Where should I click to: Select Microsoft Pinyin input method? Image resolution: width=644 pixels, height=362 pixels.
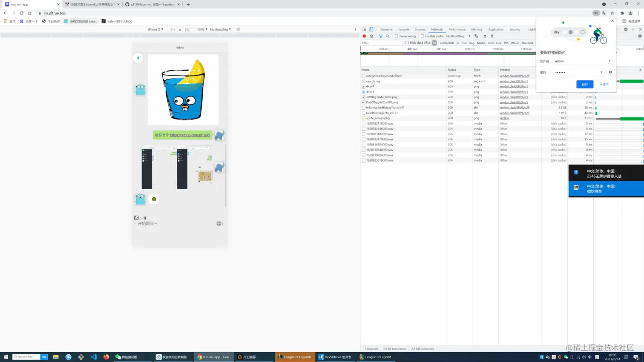(x=606, y=189)
